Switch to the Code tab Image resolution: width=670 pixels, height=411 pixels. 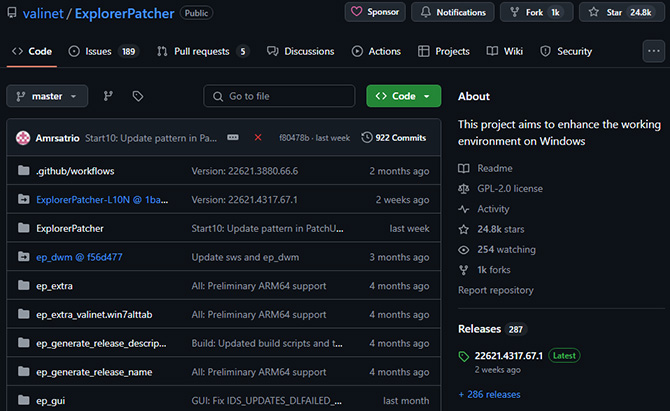pos(32,51)
